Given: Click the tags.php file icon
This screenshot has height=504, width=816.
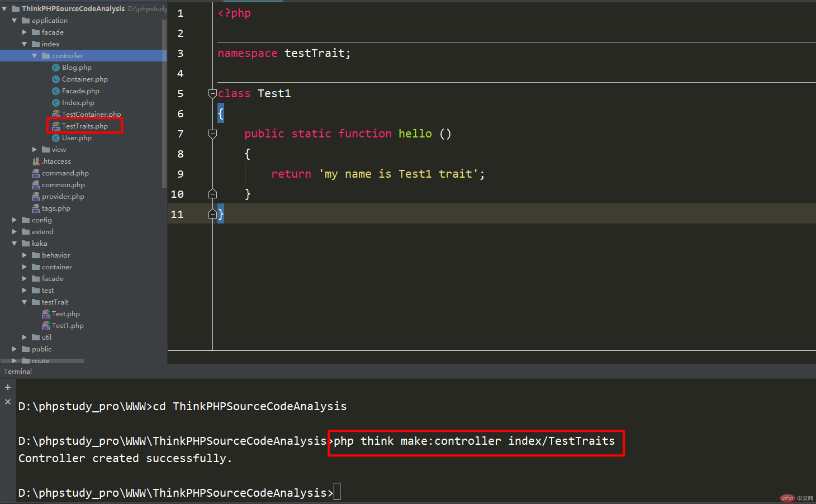Looking at the screenshot, I should [36, 208].
